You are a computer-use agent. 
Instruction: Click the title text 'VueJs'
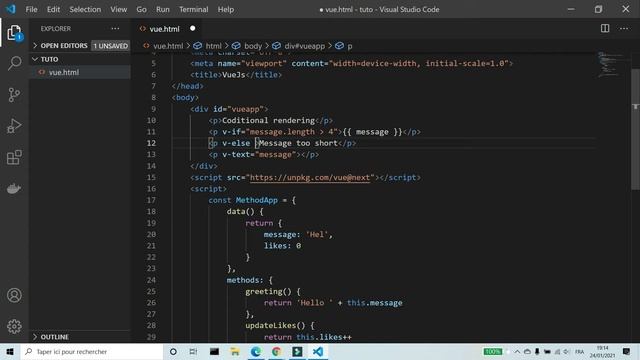coord(234,75)
